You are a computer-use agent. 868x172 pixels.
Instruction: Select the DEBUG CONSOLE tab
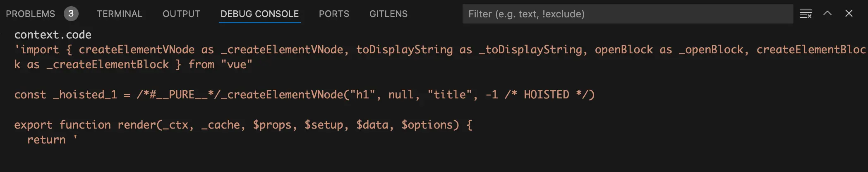pyautogui.click(x=259, y=14)
